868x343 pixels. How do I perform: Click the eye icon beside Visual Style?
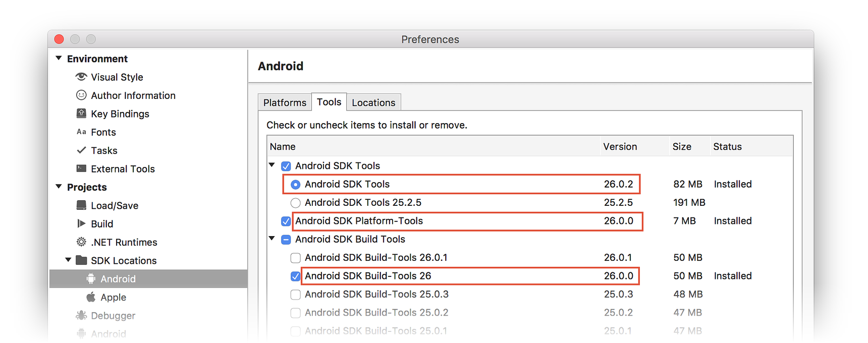[81, 77]
